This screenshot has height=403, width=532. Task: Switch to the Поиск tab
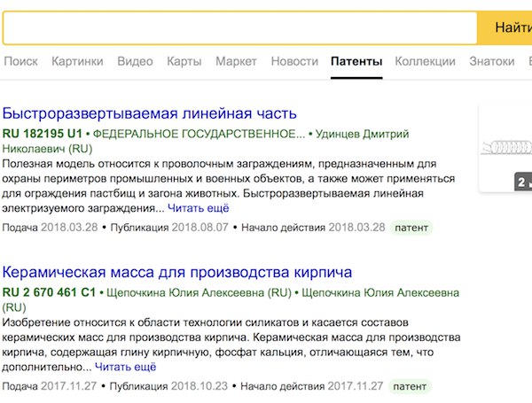(x=20, y=61)
